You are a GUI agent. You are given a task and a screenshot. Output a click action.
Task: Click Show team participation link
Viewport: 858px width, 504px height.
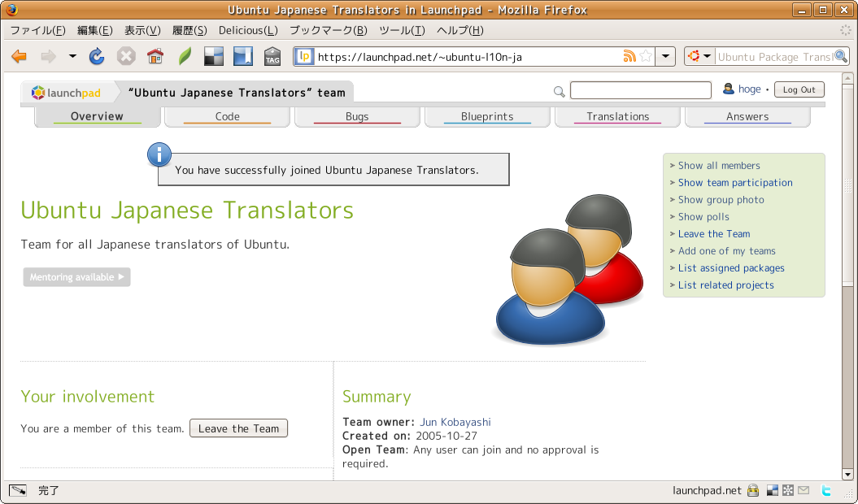coord(735,183)
